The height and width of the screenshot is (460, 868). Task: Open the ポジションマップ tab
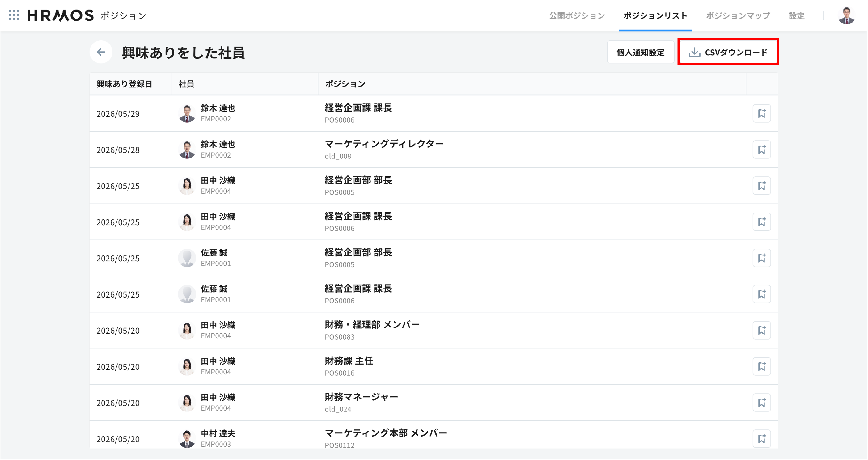pos(738,16)
